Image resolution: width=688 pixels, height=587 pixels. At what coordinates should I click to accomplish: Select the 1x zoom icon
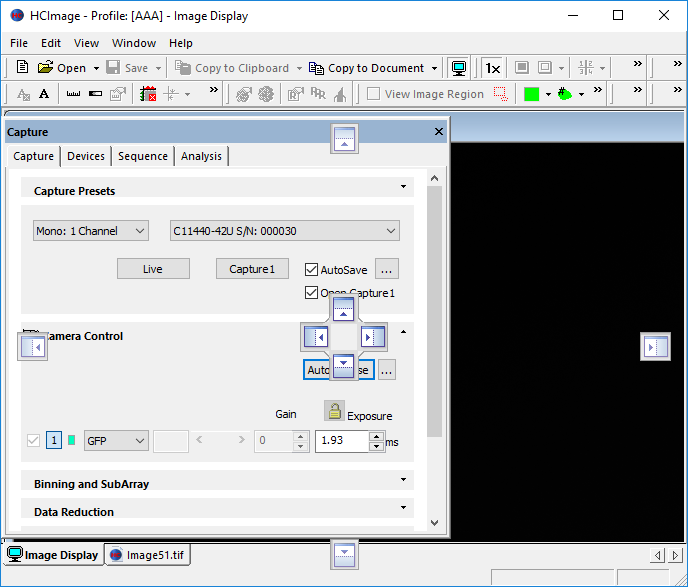(x=492, y=68)
